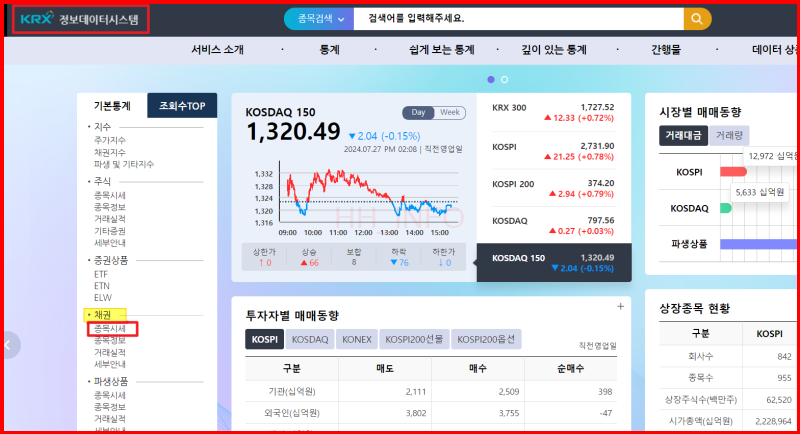The height and width of the screenshot is (434, 800).
Task: Switch chart to Week view
Action: click(x=450, y=113)
